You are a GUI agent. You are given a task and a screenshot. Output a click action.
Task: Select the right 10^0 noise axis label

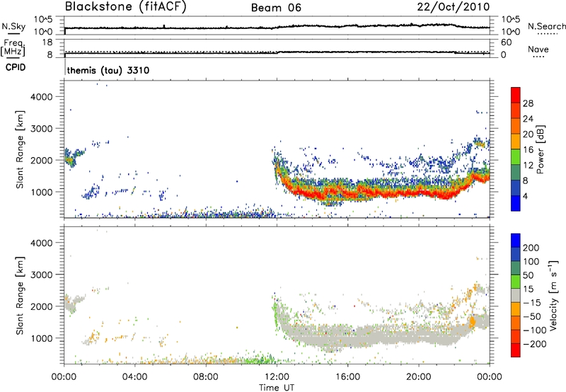tap(510, 32)
